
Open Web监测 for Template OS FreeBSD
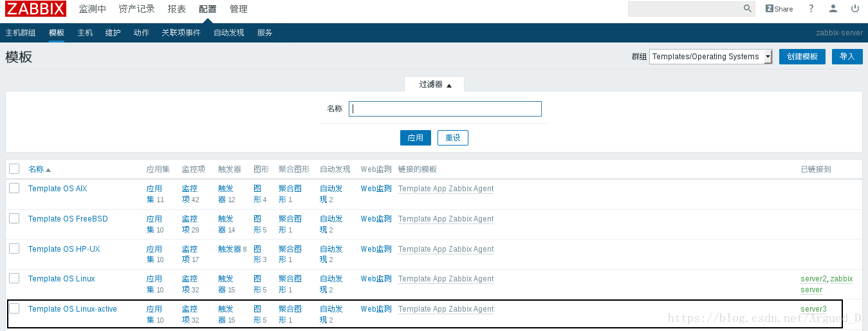point(376,219)
